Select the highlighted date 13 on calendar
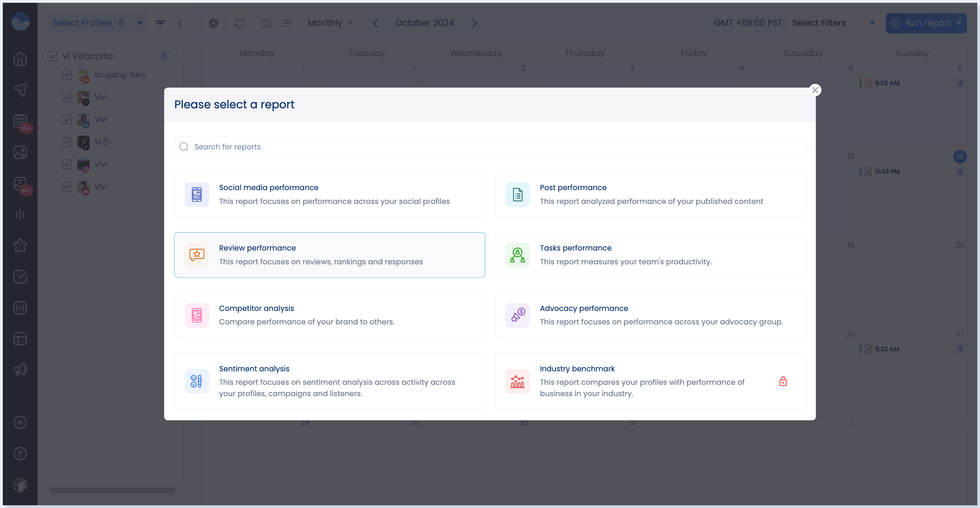 click(x=960, y=157)
